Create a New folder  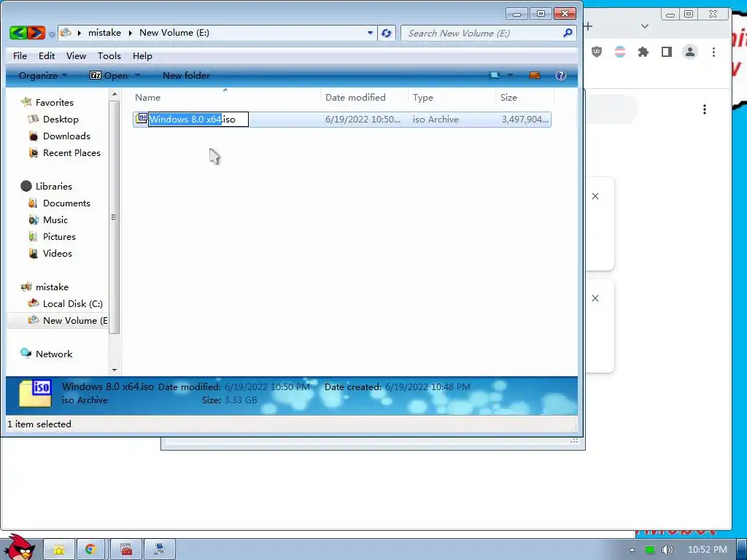[186, 75]
